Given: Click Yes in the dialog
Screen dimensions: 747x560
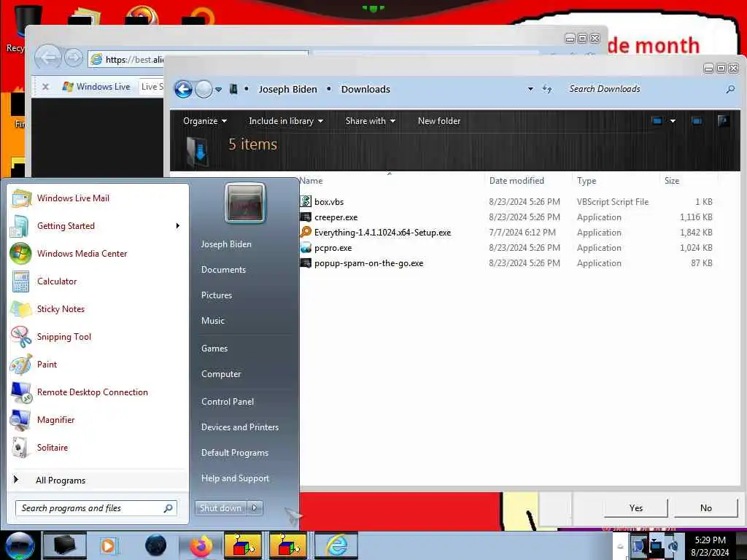Looking at the screenshot, I should click(635, 507).
